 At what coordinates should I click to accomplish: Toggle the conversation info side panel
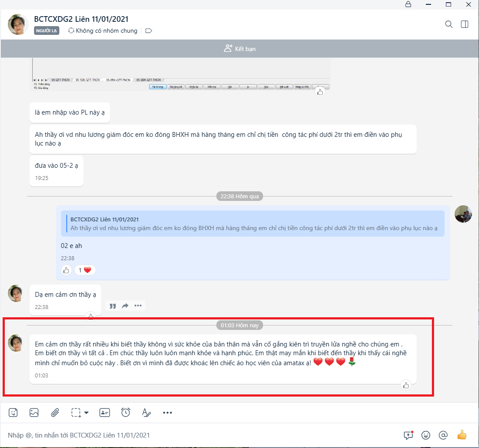[x=465, y=24]
